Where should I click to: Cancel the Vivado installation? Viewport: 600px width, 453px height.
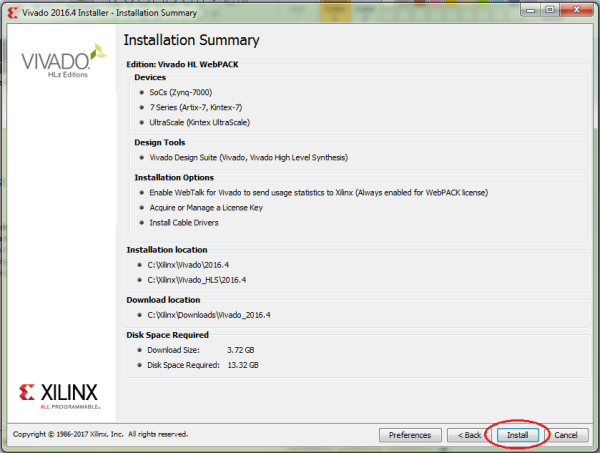[x=566, y=435]
